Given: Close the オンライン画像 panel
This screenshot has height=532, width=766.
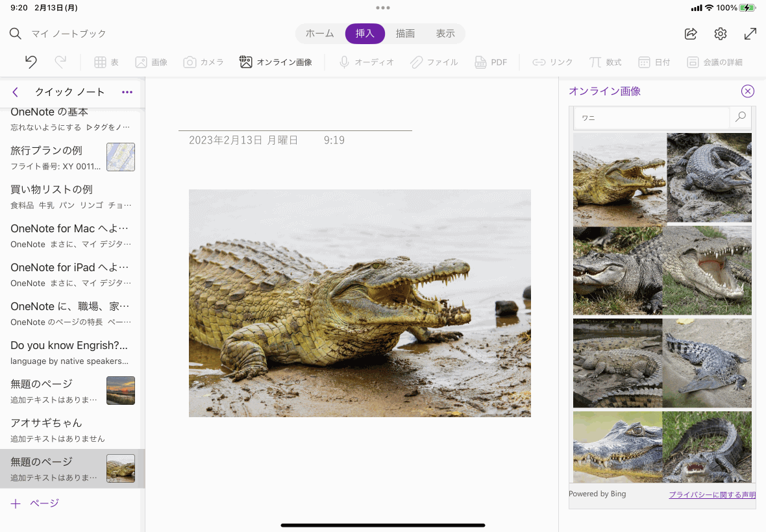Looking at the screenshot, I should pyautogui.click(x=748, y=91).
